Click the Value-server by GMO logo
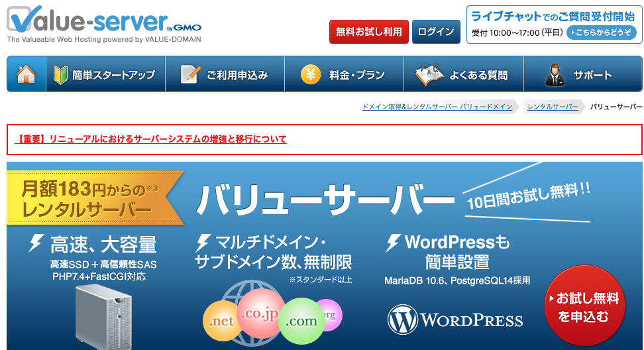The width and height of the screenshot is (644, 350). point(104,19)
